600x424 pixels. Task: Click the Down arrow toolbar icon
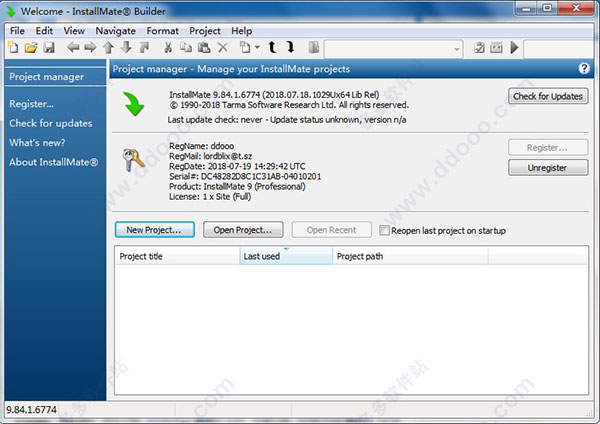(126, 48)
